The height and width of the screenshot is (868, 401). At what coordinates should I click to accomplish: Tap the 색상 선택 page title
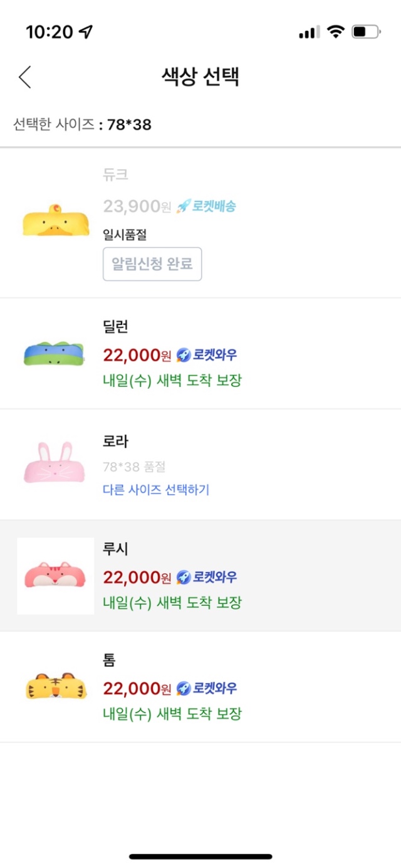[200, 77]
